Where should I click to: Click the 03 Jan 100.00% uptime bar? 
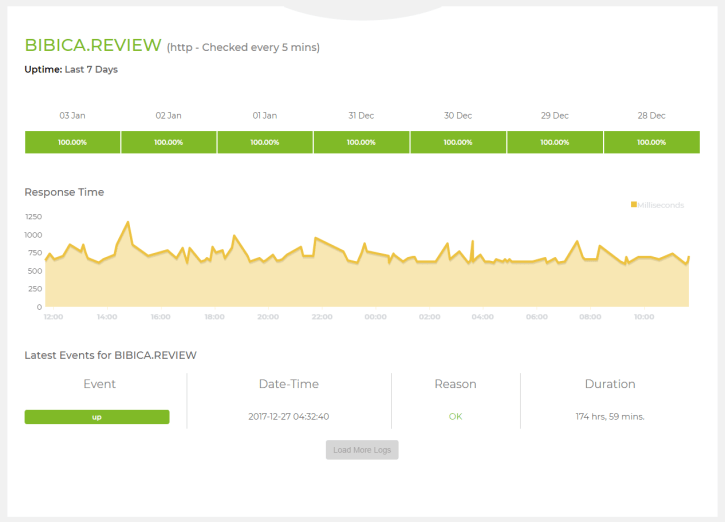(72, 142)
